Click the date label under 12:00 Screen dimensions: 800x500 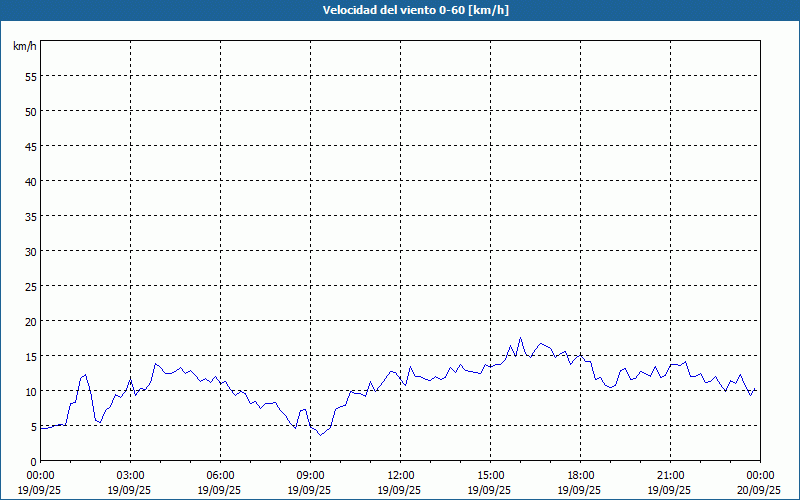400,490
